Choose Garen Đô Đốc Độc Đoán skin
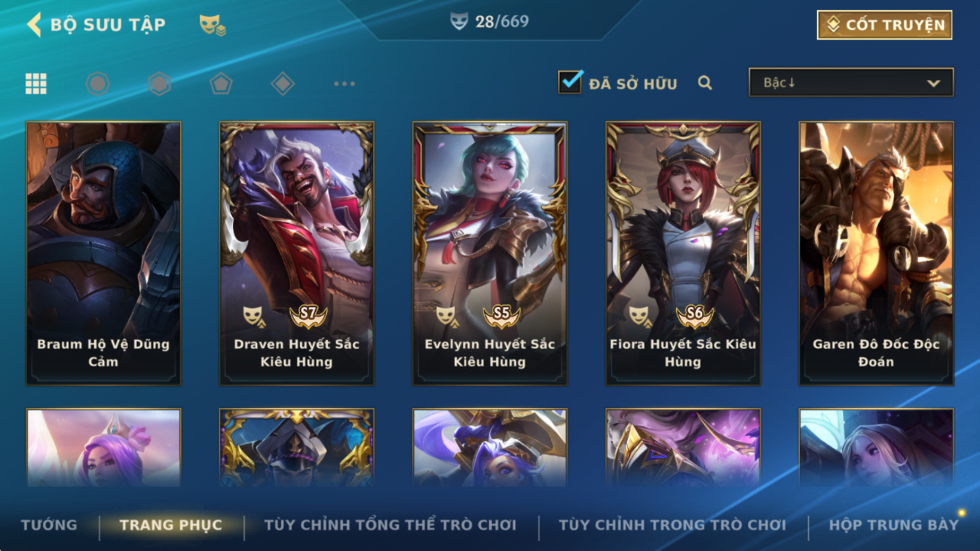 click(x=876, y=253)
